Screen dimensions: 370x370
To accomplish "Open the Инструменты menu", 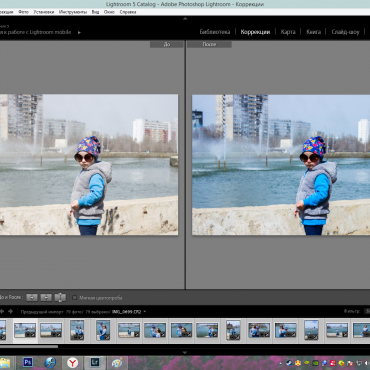I will click(x=73, y=12).
